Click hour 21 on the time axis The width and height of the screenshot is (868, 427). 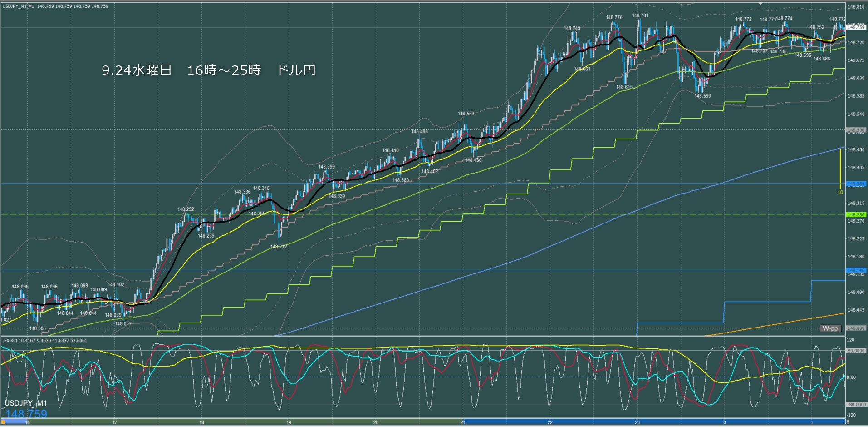tap(463, 422)
